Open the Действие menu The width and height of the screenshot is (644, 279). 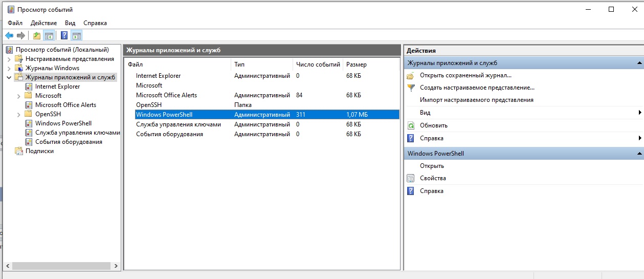click(x=43, y=23)
